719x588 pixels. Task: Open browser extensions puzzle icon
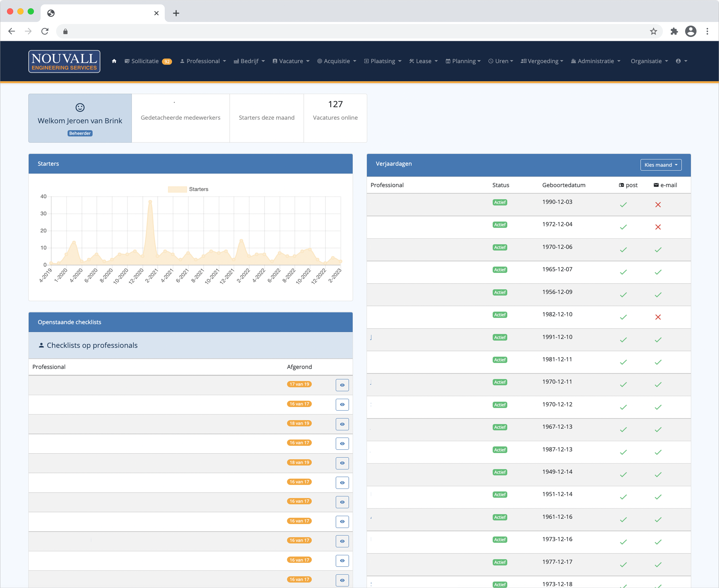(674, 32)
